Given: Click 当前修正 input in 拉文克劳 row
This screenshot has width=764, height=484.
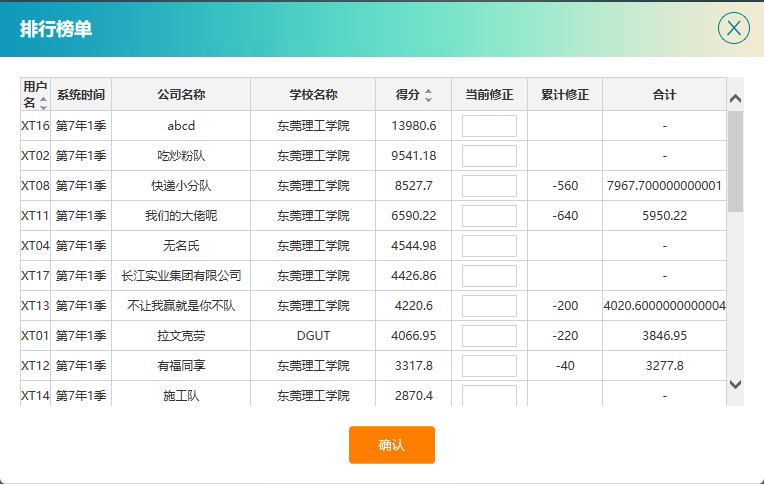Looking at the screenshot, I should pos(489,336).
